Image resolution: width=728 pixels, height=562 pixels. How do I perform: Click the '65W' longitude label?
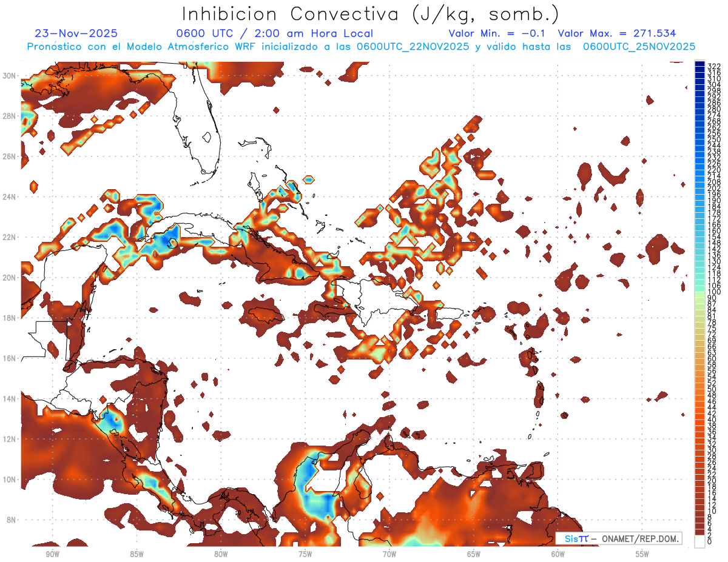pos(474,554)
